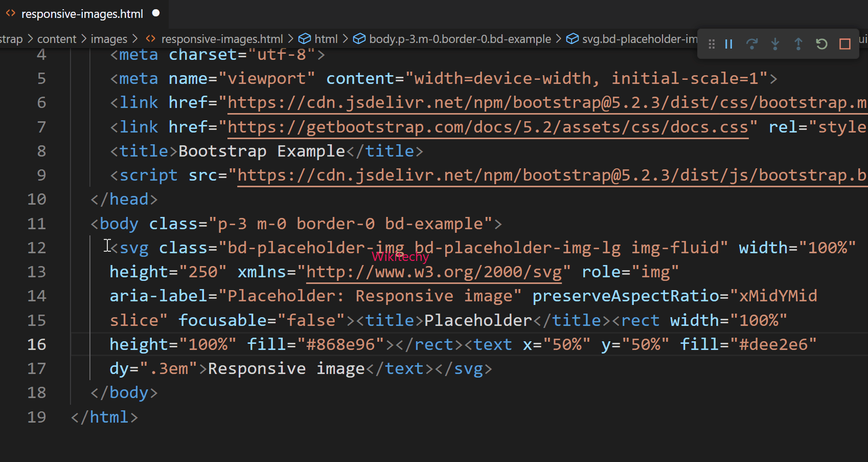The image size is (868, 462).
Task: Open the images breadcrumb dropdown
Action: pyautogui.click(x=109, y=38)
